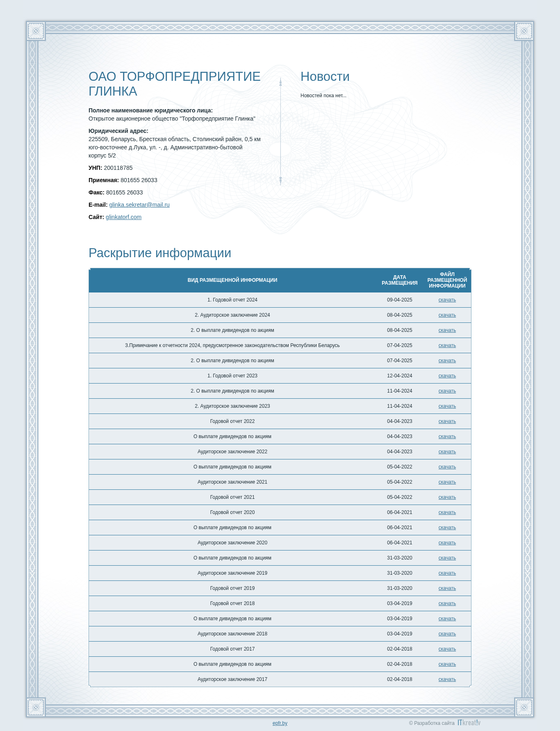Image resolution: width=560 pixels, height=731 pixels.
Task: Click the 'Новостей пока нет...' text
Action: (x=323, y=96)
